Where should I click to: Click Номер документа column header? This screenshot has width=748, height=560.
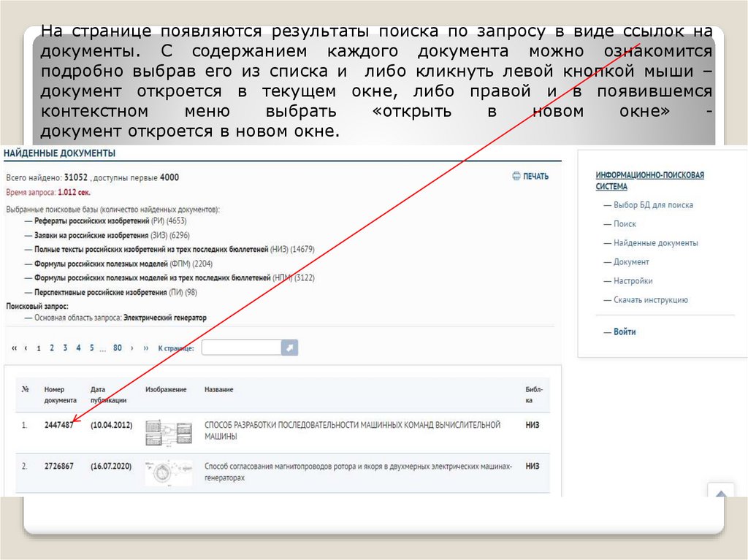60,395
